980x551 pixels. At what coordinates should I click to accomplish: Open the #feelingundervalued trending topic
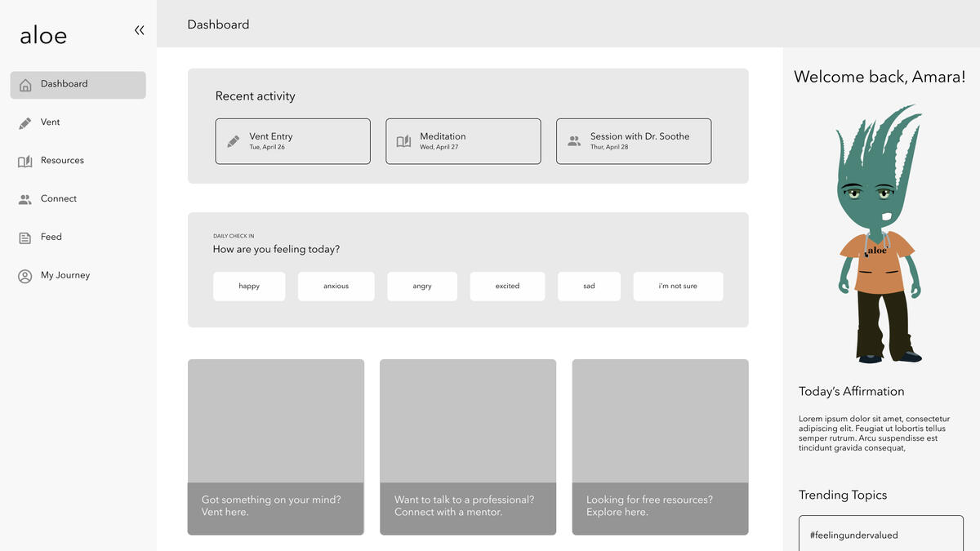point(881,534)
